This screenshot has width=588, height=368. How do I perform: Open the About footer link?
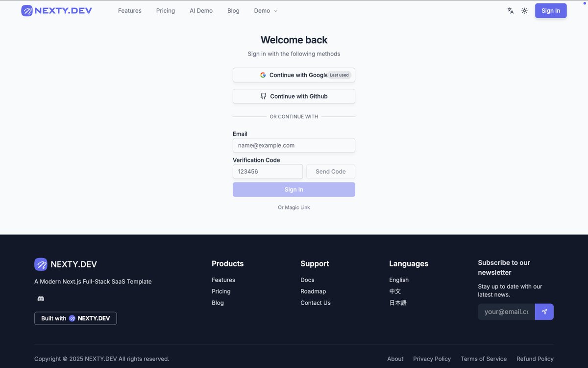click(x=395, y=359)
